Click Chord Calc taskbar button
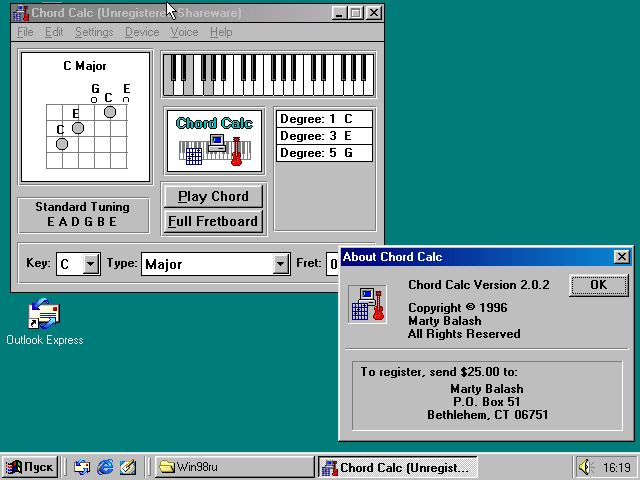This screenshot has width=640, height=480. point(398,467)
